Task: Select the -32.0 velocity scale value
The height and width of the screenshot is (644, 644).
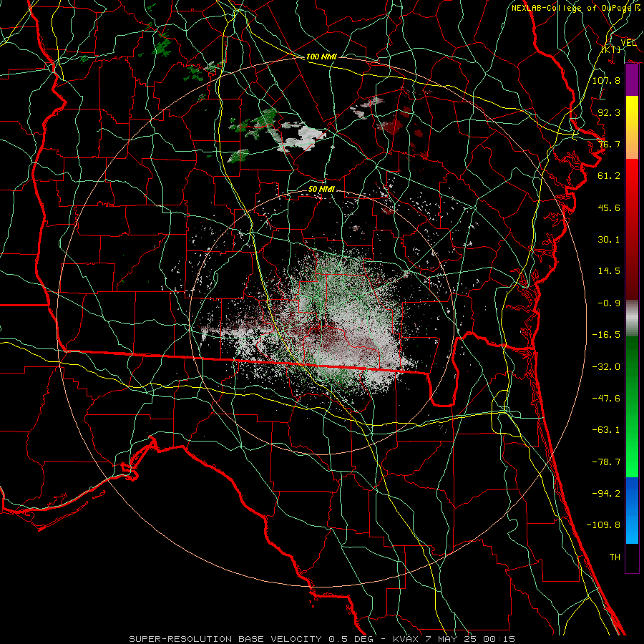Action: click(x=606, y=367)
